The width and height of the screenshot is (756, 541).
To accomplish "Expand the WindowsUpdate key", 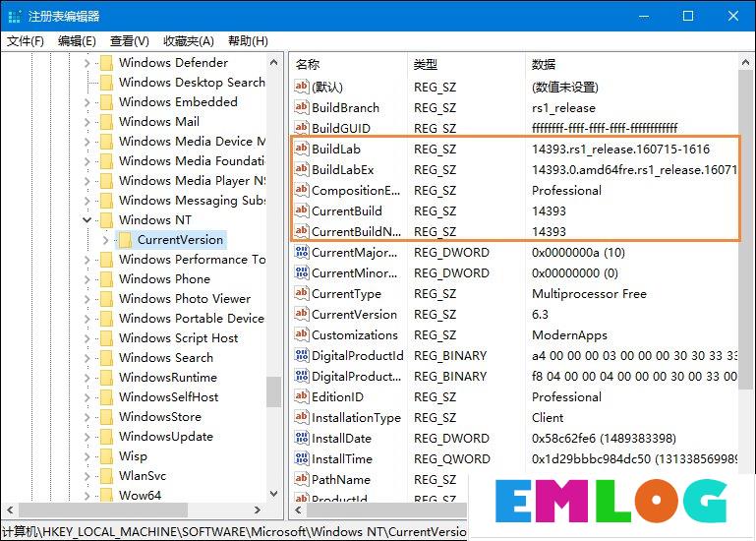I will click(x=87, y=437).
